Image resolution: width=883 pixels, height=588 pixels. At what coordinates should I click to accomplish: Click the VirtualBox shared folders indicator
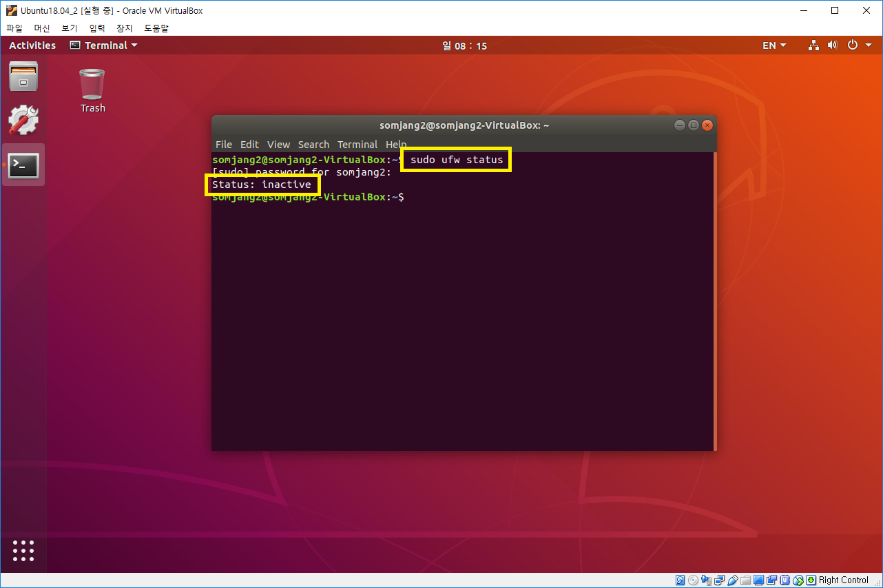click(746, 580)
